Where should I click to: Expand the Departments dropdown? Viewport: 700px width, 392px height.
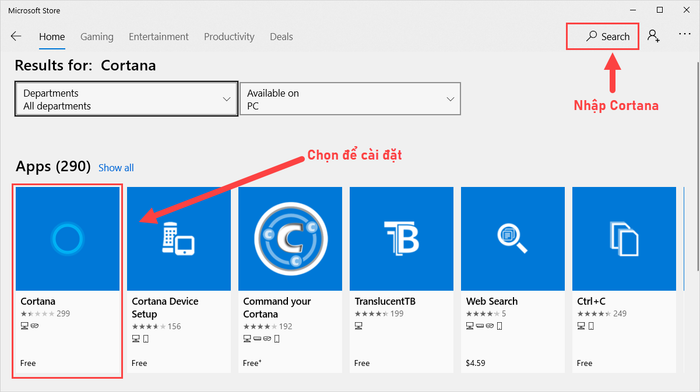tap(126, 99)
